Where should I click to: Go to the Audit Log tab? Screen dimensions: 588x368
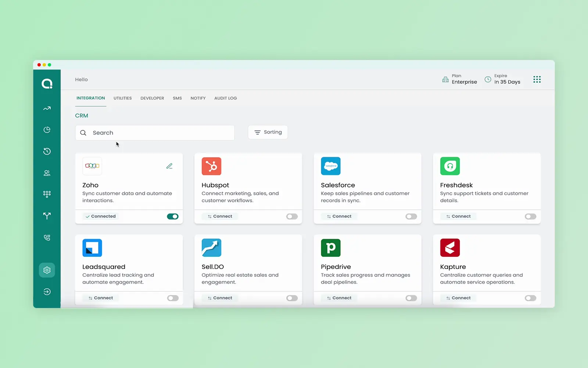[225, 98]
